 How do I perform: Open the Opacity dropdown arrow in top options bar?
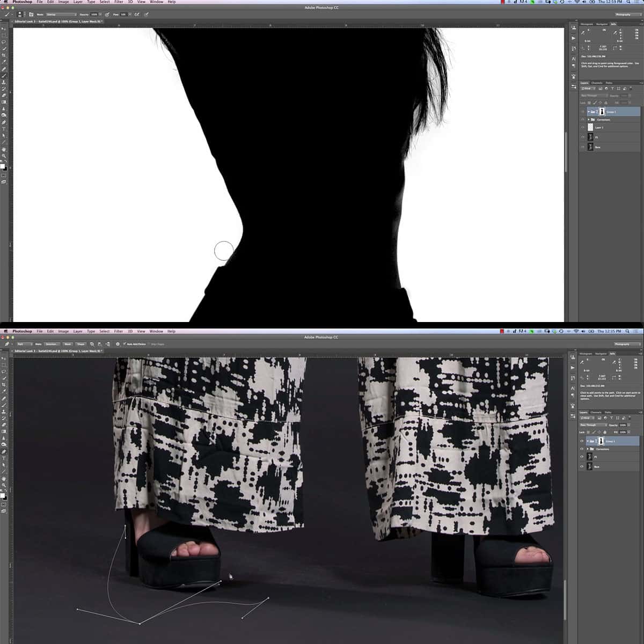(x=100, y=14)
